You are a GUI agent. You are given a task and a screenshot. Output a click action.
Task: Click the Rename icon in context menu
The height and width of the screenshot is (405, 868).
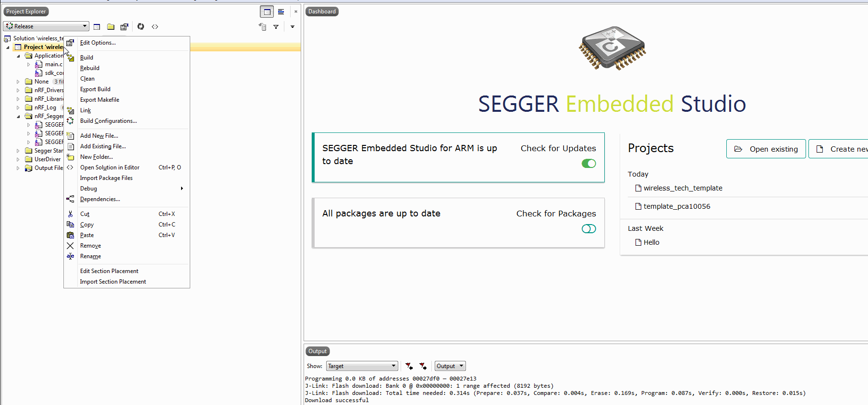pyautogui.click(x=70, y=256)
